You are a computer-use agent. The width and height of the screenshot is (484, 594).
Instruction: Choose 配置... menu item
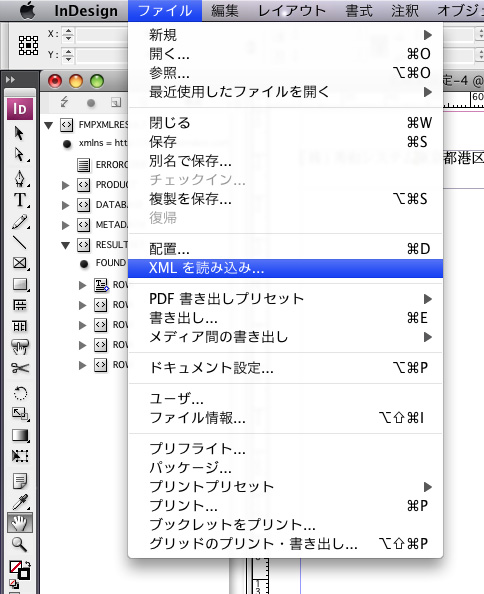[x=286, y=249]
